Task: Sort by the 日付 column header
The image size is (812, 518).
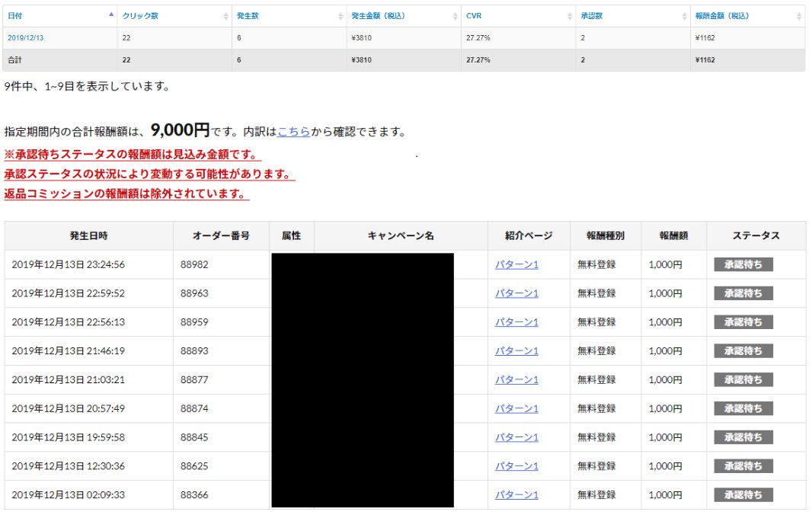Action: [59, 16]
